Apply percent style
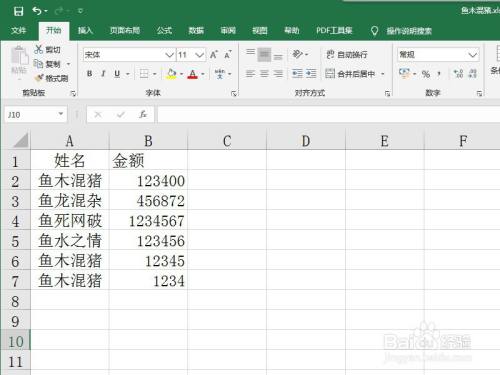The height and width of the screenshot is (375, 500). pos(426,74)
